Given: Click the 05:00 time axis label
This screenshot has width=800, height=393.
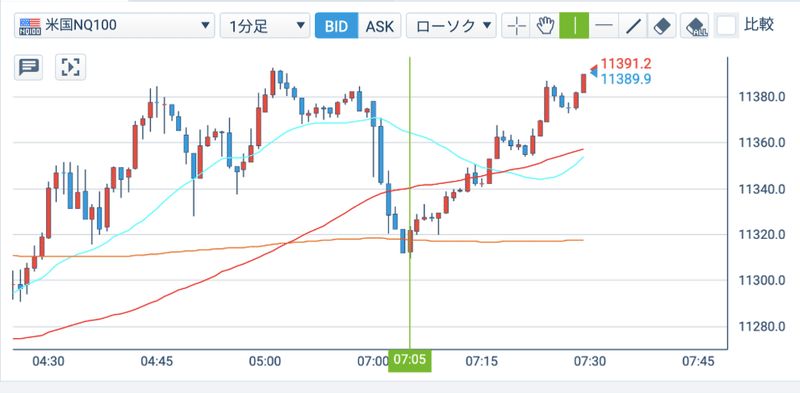Looking at the screenshot, I should pyautogui.click(x=265, y=361).
